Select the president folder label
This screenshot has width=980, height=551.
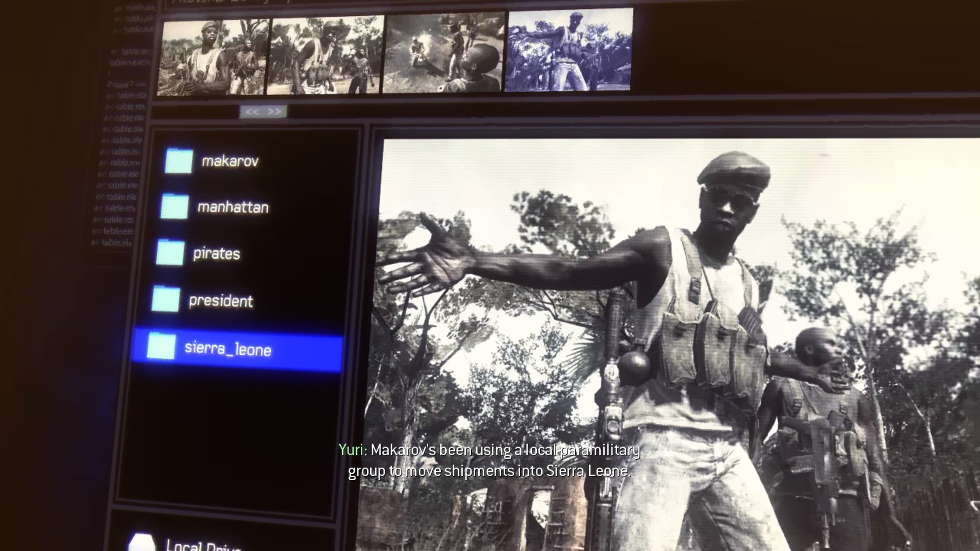click(221, 301)
